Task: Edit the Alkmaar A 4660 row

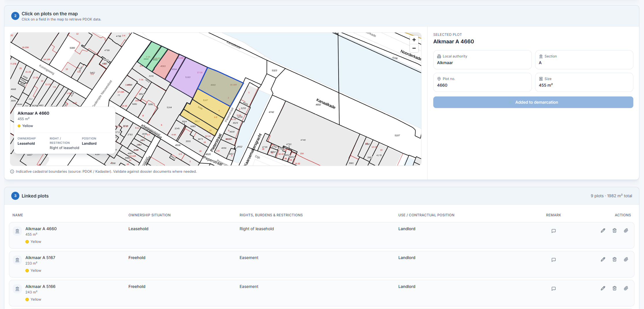Action: [603, 230]
